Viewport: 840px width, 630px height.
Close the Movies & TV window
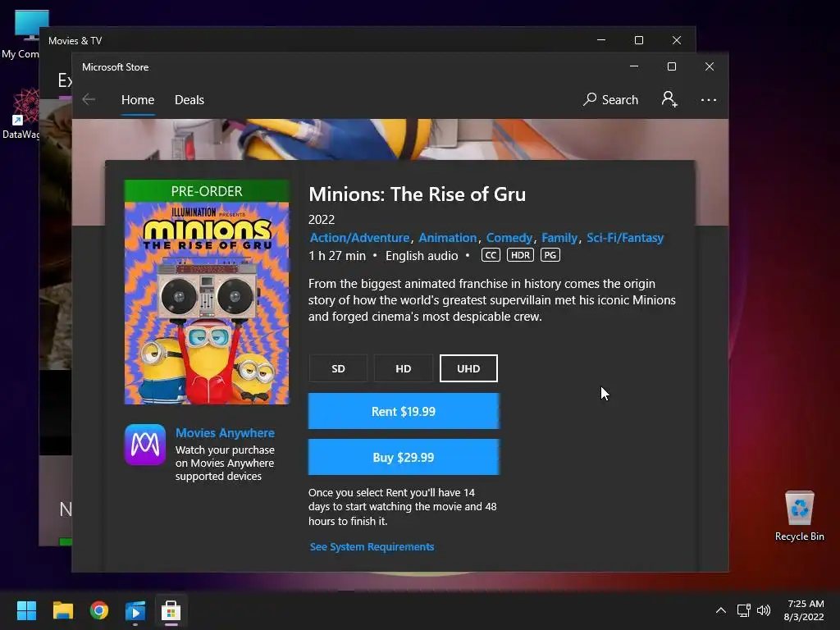click(x=677, y=40)
